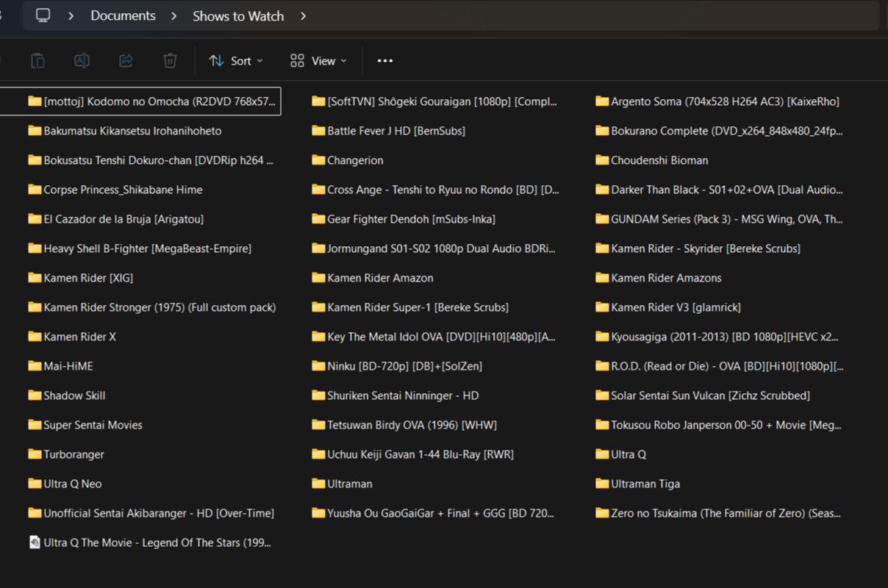Screen dimensions: 888x588
Task: Select Heavy Shell B-Fighter folder name
Action: click(147, 248)
